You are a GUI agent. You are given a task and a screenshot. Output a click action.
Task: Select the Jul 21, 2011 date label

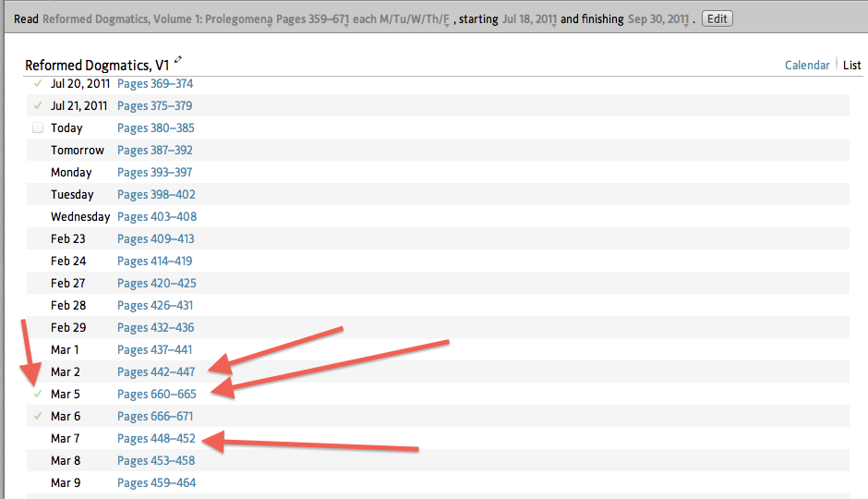pos(79,105)
